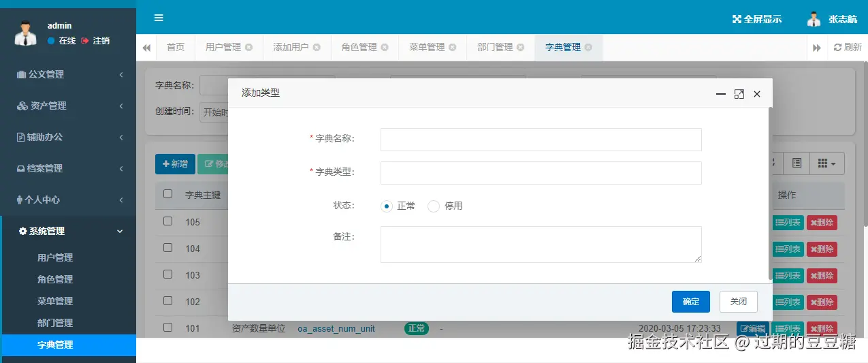The height and width of the screenshot is (363, 868).
Task: Check the checkbox for row 104
Action: click(x=168, y=248)
